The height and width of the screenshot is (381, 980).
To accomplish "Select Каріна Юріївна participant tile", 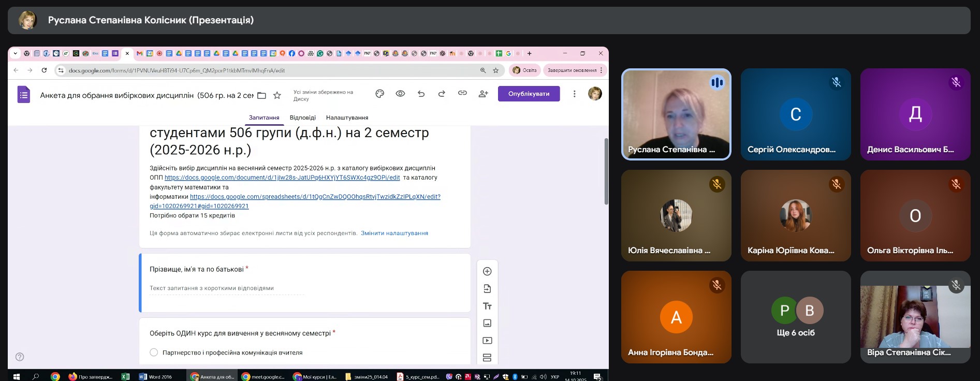I will pos(796,215).
